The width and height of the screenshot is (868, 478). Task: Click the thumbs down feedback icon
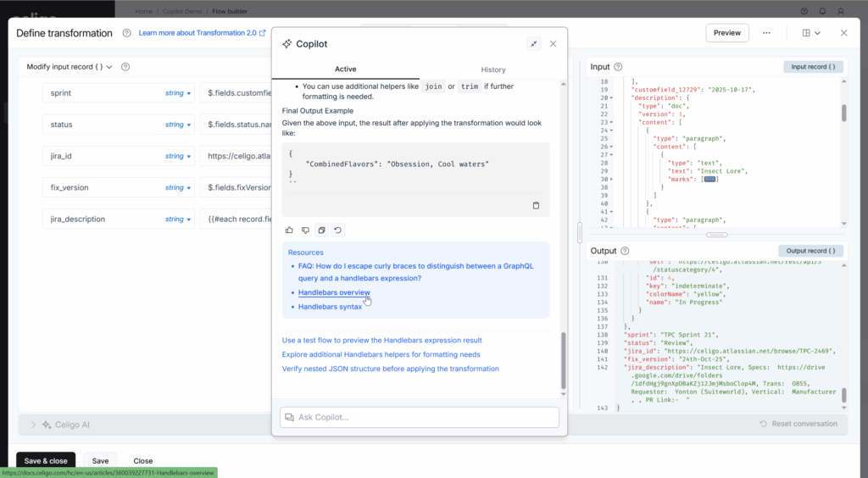coord(305,230)
